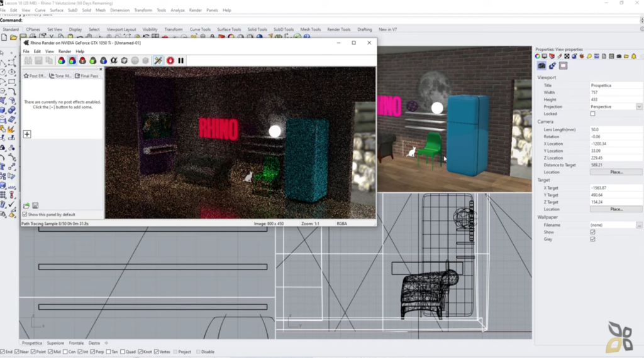Select the blue channel icon in render window
This screenshot has width=644, height=358.
tap(104, 61)
